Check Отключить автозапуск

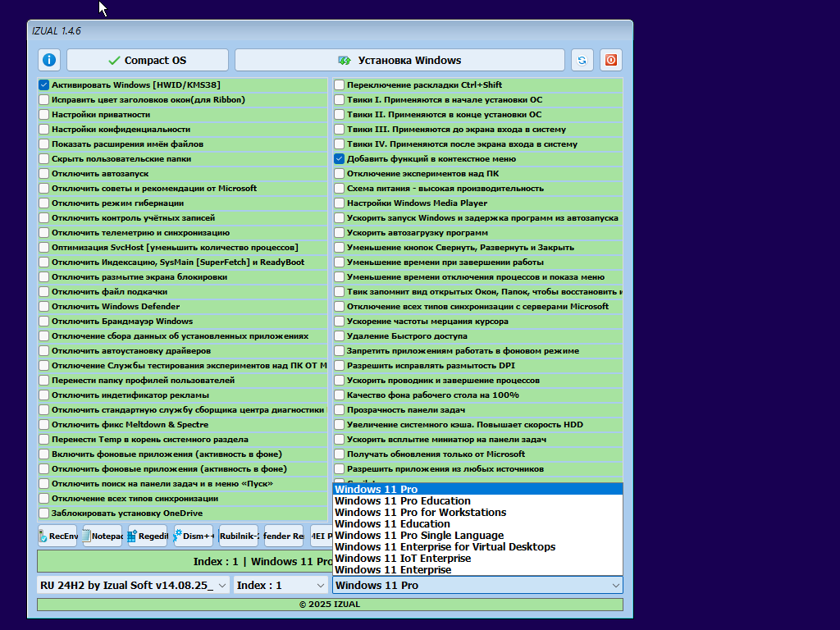44,174
